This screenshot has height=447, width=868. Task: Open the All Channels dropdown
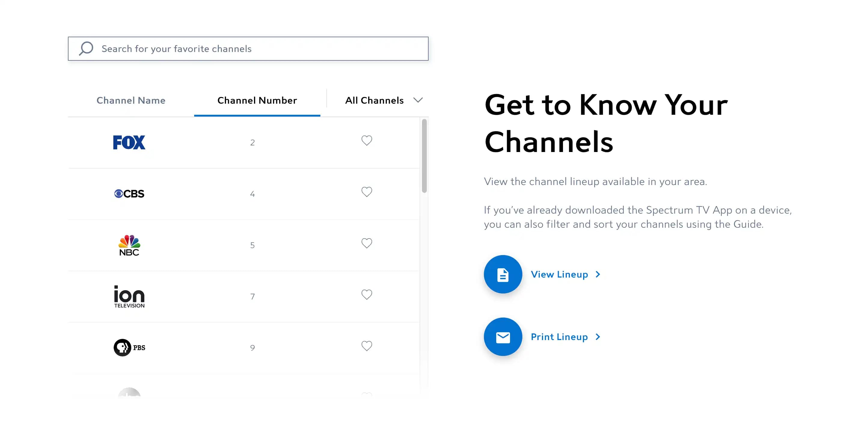(x=384, y=100)
